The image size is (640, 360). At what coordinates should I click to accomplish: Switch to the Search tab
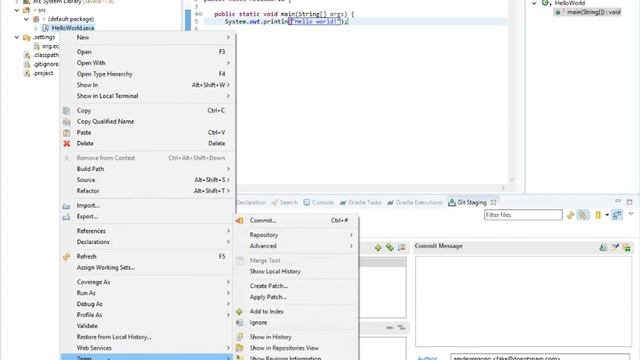click(x=284, y=202)
